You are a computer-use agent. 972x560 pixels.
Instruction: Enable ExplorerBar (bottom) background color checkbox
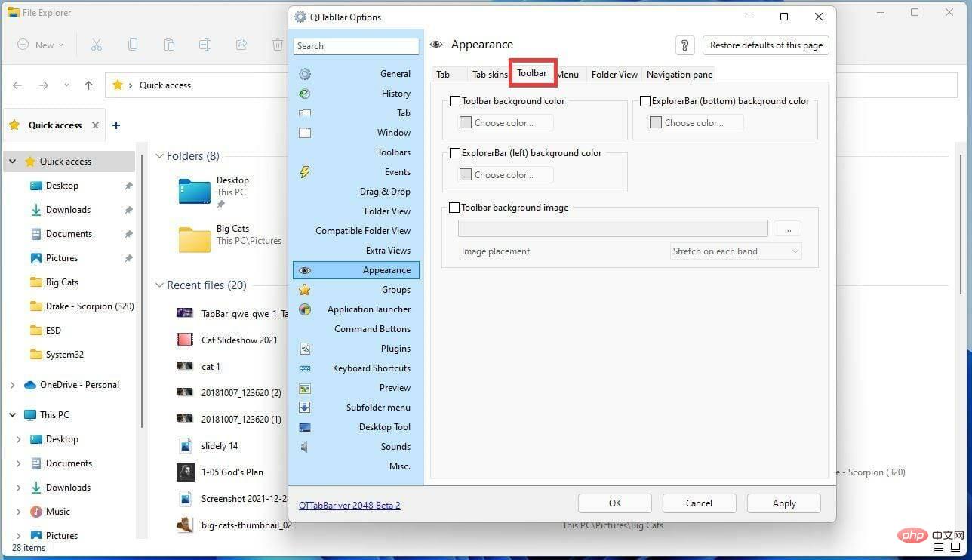[645, 101]
